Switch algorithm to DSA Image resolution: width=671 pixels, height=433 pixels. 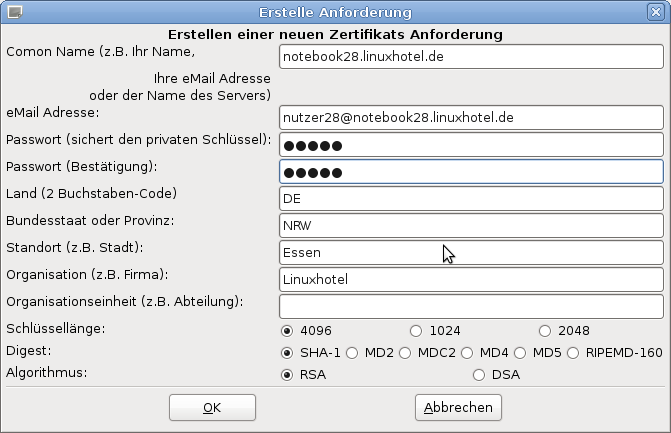(x=478, y=375)
